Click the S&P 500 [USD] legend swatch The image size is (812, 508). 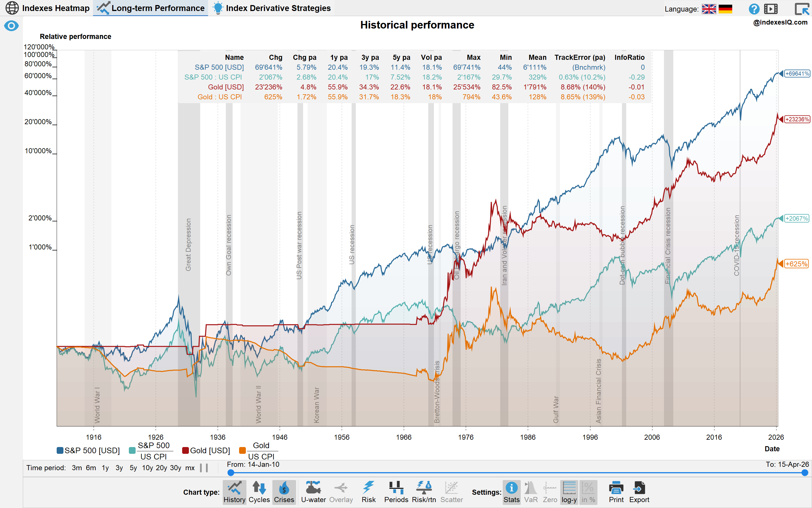(60, 450)
